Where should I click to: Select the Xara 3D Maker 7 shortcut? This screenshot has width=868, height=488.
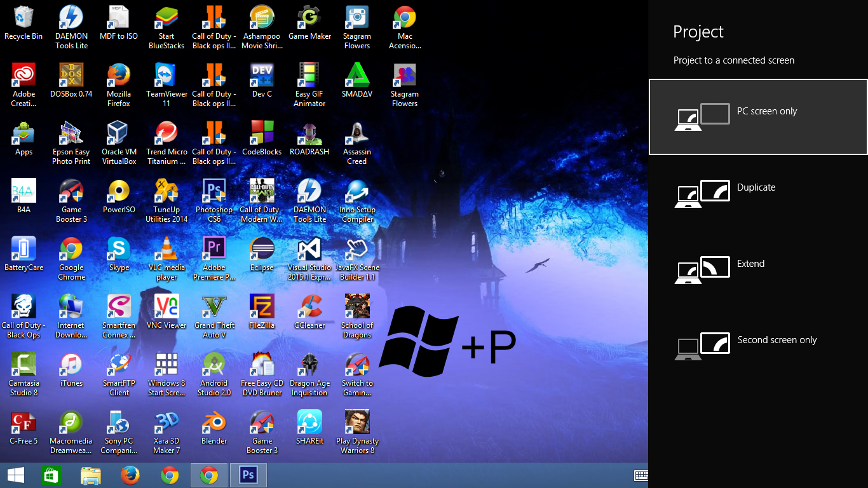pyautogui.click(x=166, y=433)
